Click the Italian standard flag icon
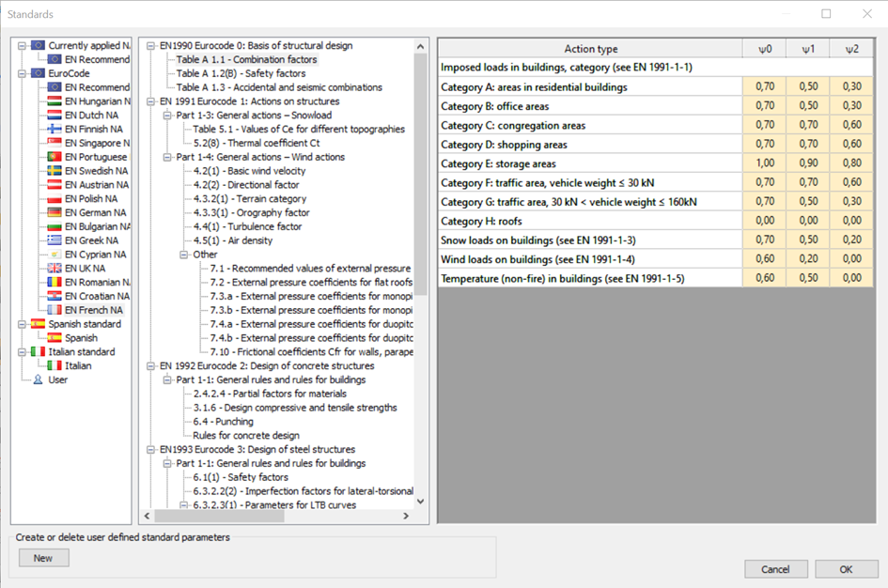This screenshot has width=888, height=588. coord(38,352)
